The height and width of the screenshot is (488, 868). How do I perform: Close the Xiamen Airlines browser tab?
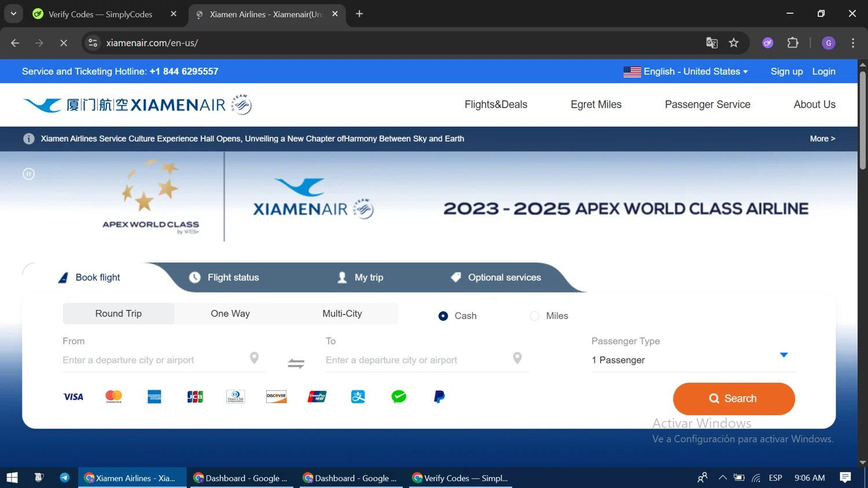point(335,14)
